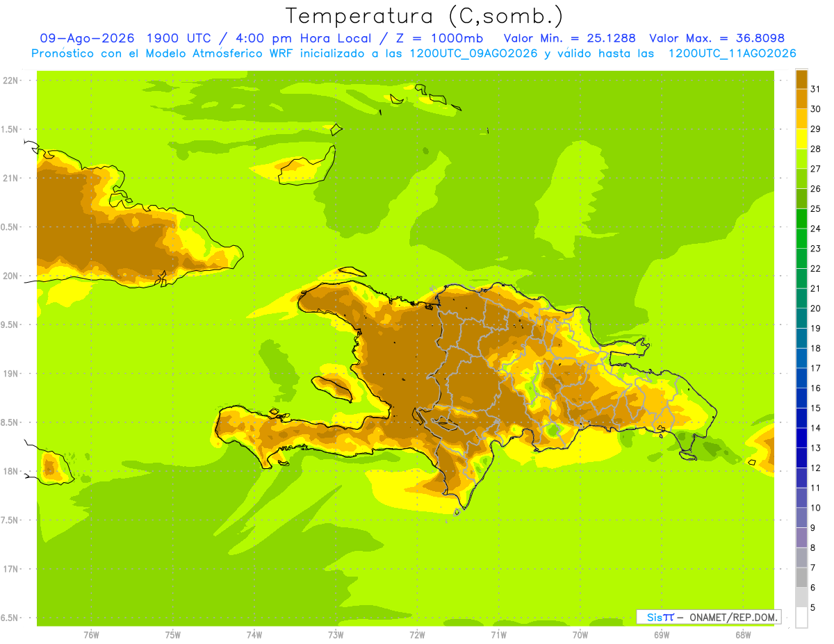Pick the legend swatch between 12 and 13
This screenshot has width=834, height=644.
[801, 458]
